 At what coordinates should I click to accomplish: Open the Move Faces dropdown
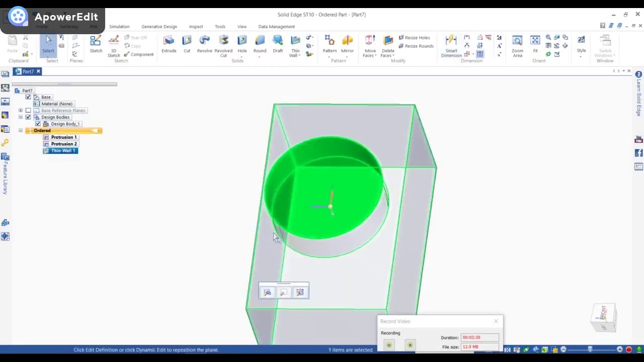[x=376, y=55]
